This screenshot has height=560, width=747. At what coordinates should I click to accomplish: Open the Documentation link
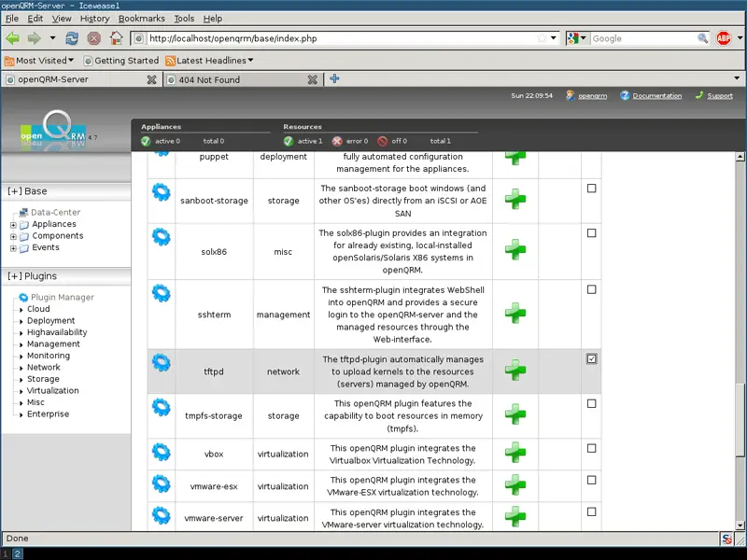657,96
